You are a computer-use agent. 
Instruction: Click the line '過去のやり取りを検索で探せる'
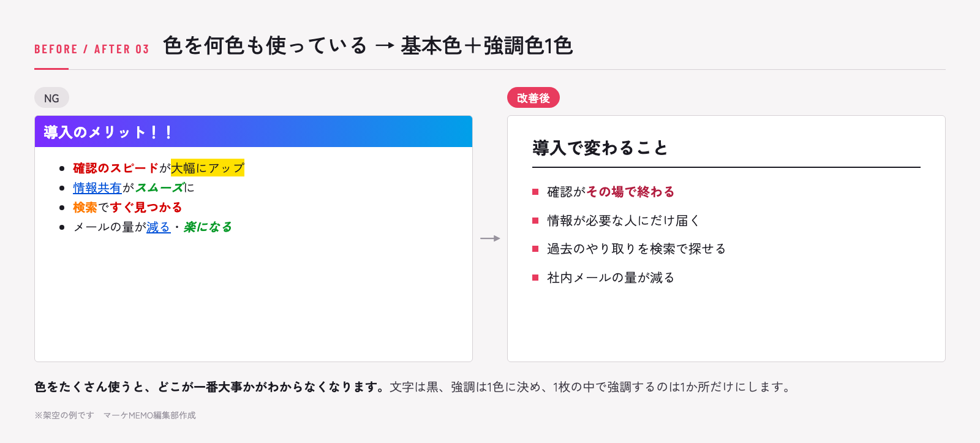point(636,249)
